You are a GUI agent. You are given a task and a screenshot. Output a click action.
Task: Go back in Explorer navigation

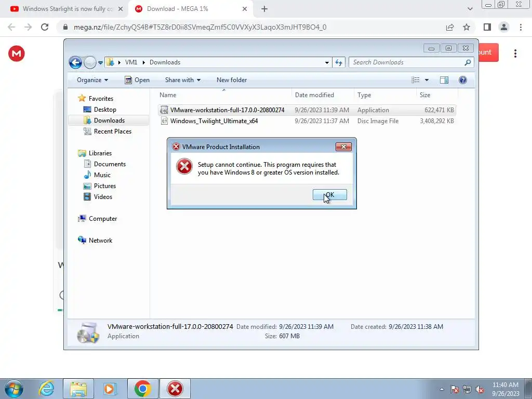point(75,62)
